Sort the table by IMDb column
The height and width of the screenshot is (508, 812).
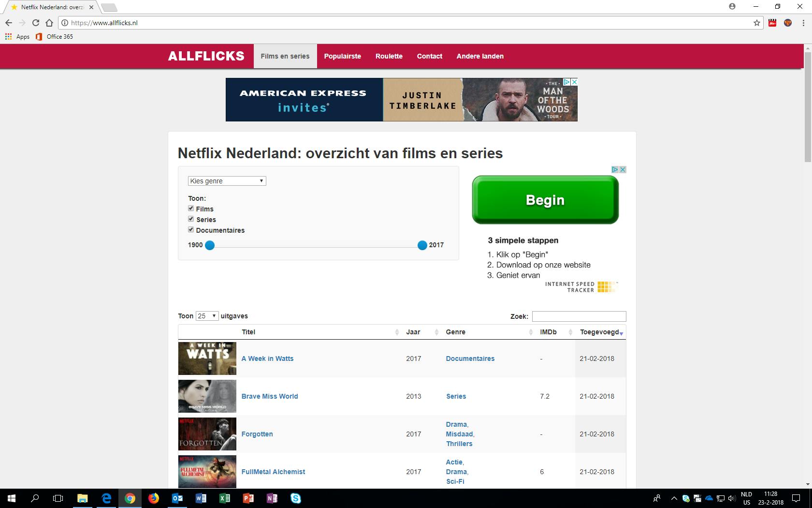coord(555,332)
